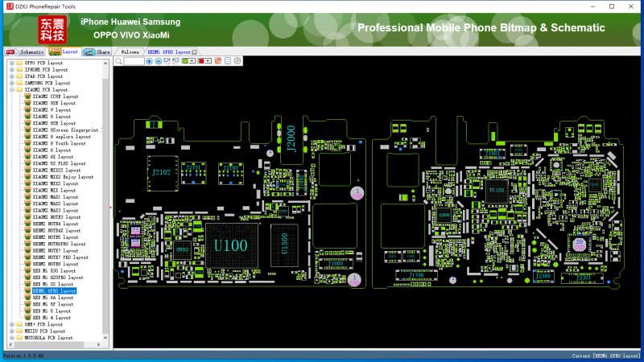This screenshot has width=644, height=362.
Task: Click the magnifier search icon in toolbar
Action: pos(119,61)
